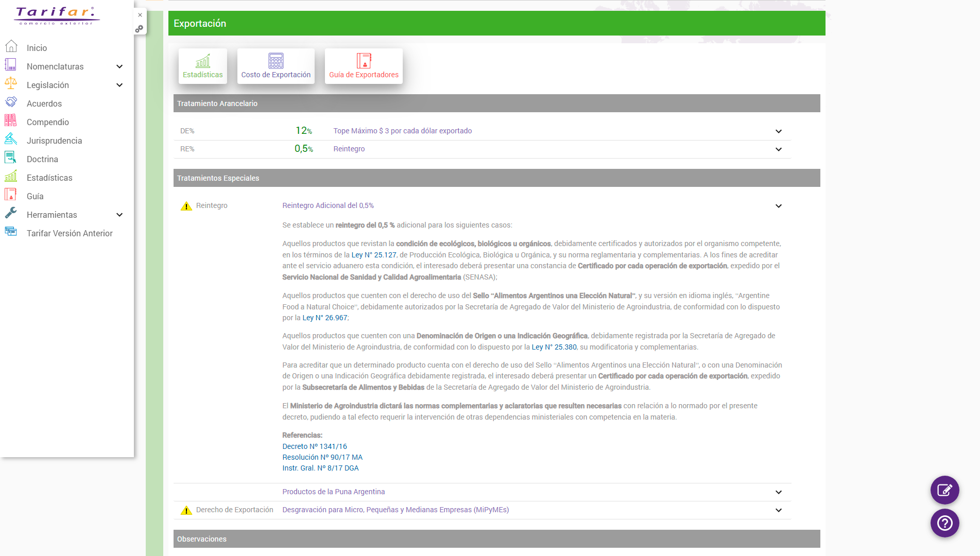Viewport: 980px width, 556px height.
Task: Click the Jurisprudencia gavel icon
Action: point(11,140)
